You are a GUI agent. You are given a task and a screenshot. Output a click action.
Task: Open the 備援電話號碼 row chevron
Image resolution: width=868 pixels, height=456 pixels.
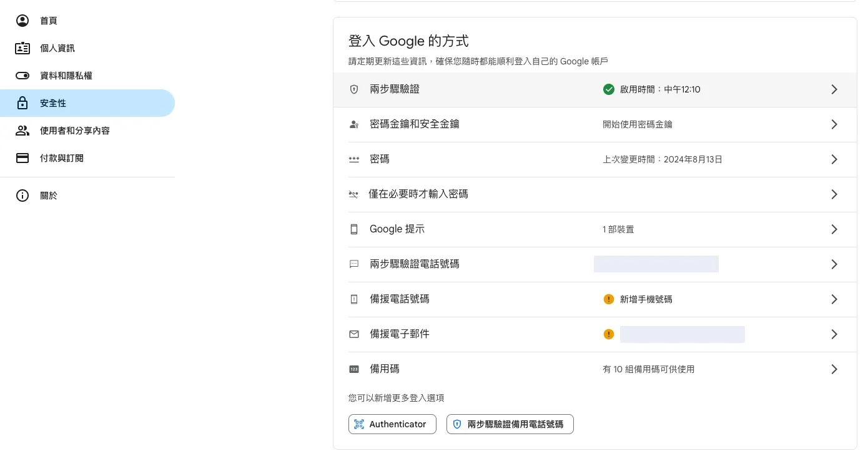tap(834, 299)
